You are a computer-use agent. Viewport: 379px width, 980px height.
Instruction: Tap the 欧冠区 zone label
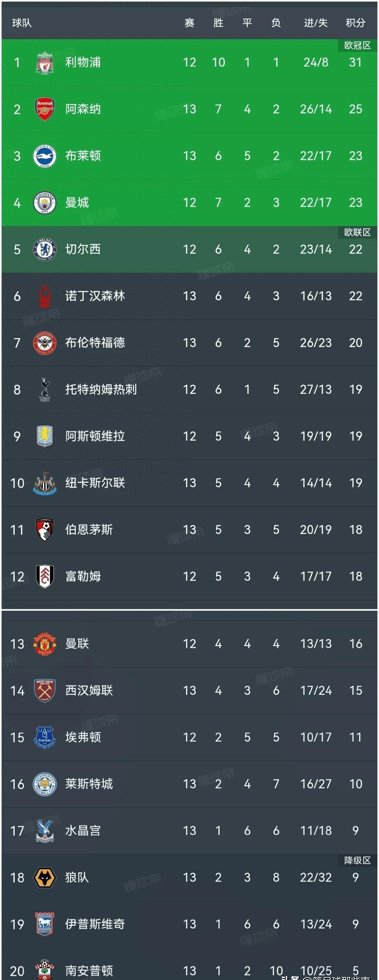pos(357,46)
